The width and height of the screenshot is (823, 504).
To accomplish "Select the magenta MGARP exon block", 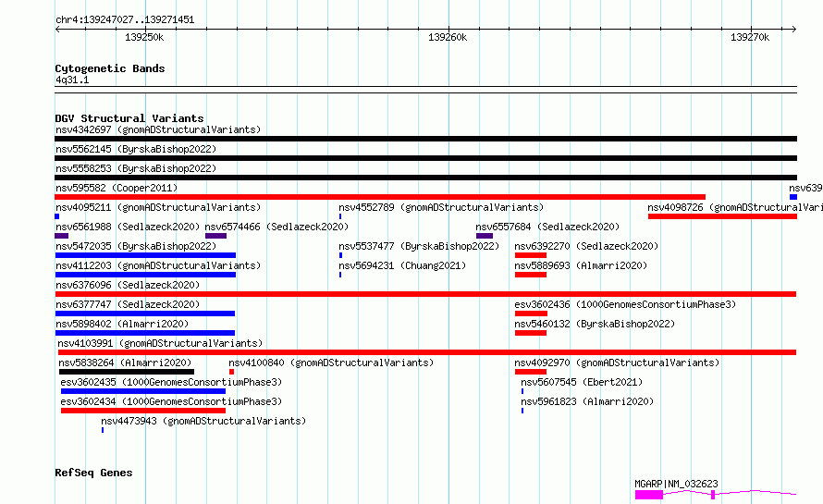I will 649,495.
